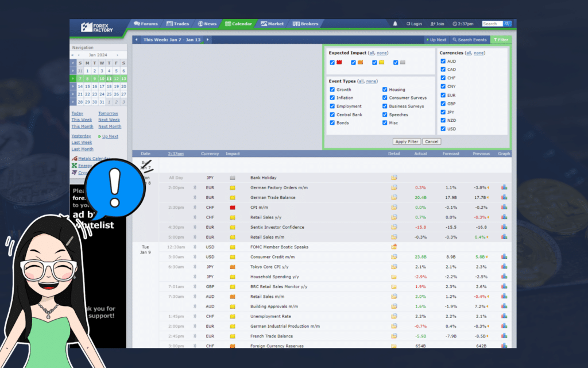The width and height of the screenshot is (588, 368).
Task: Uncheck the red high-impact checkbox
Action: [332, 63]
